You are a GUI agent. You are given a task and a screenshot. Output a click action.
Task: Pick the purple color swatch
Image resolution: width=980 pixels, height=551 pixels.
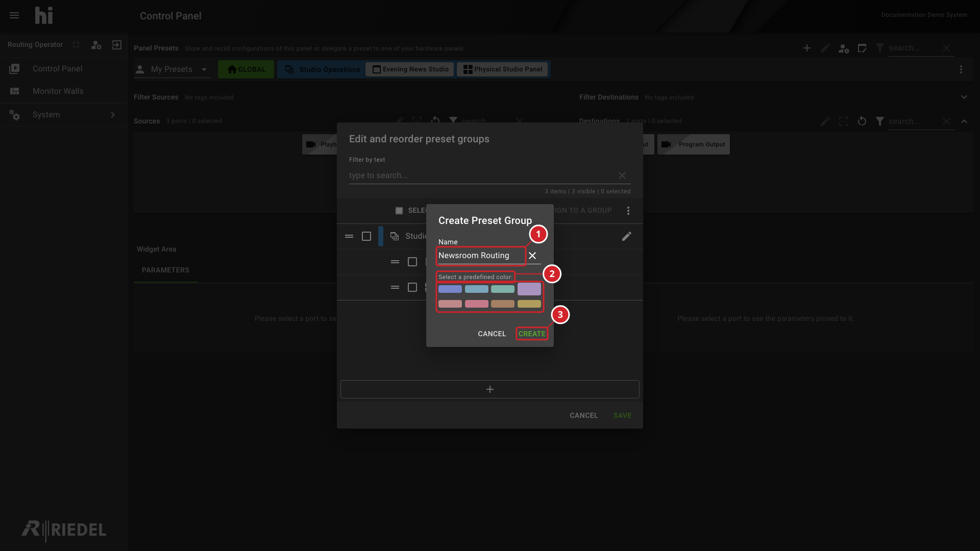(x=529, y=289)
